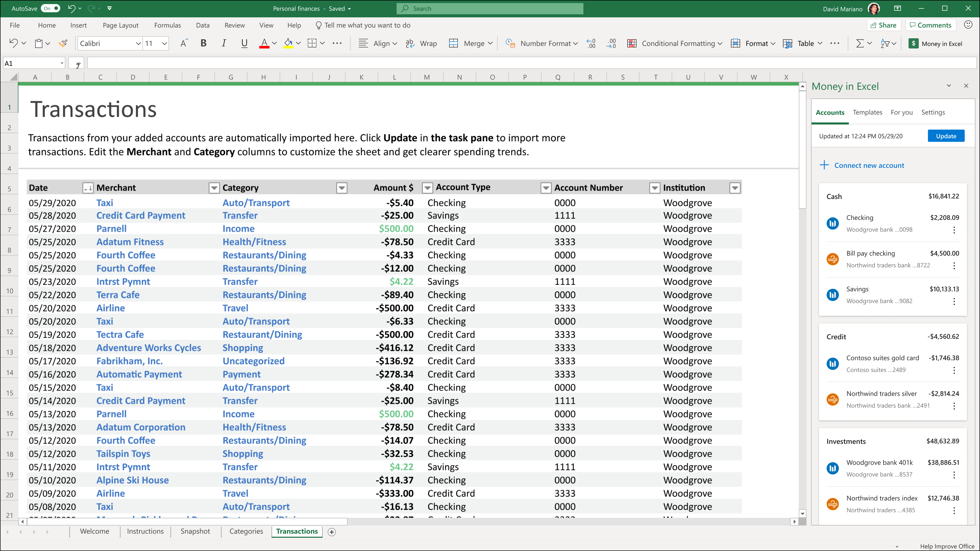Select font size input field
This screenshot has width=980, height=551.
point(151,43)
